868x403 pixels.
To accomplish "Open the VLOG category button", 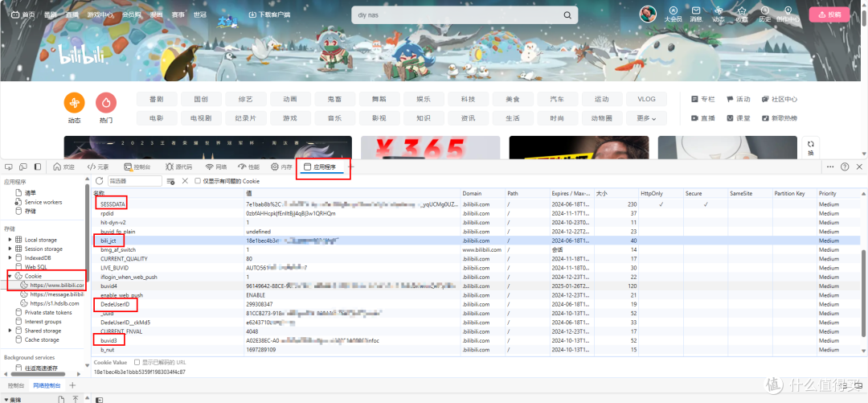I will [646, 99].
